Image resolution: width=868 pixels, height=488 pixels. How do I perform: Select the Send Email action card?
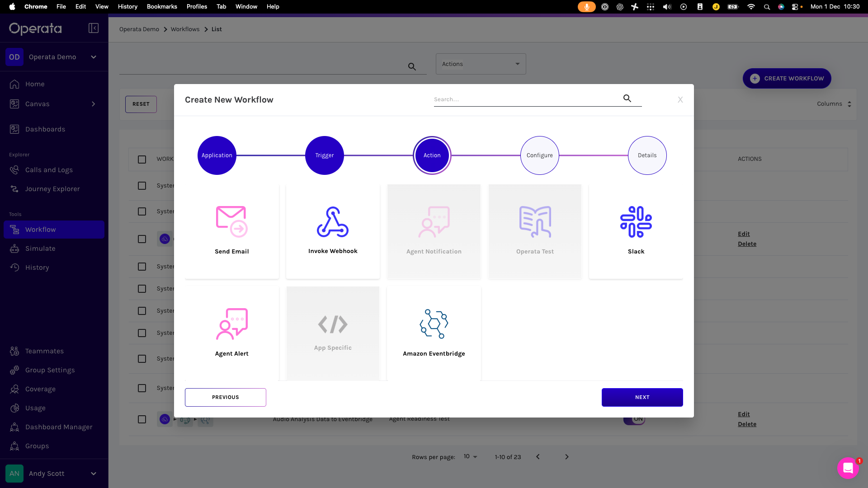232,231
